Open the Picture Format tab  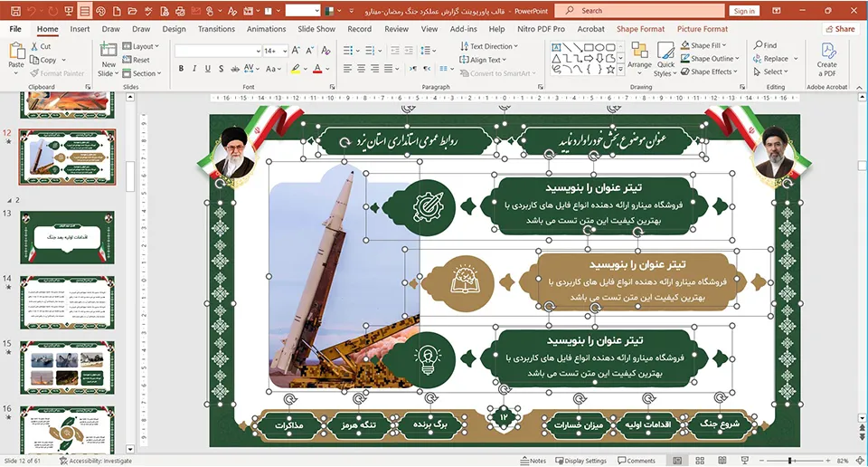[703, 29]
